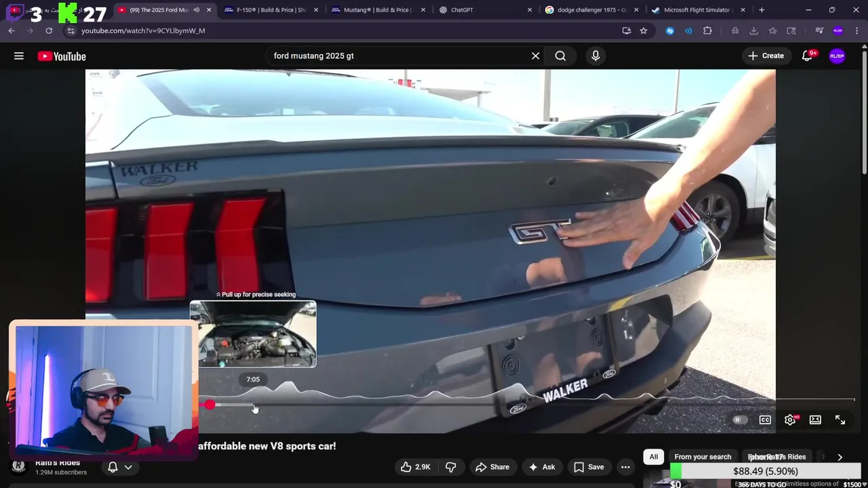Click the 1.29M subscribers text
Viewport: 868px width, 488px height.
[61, 472]
